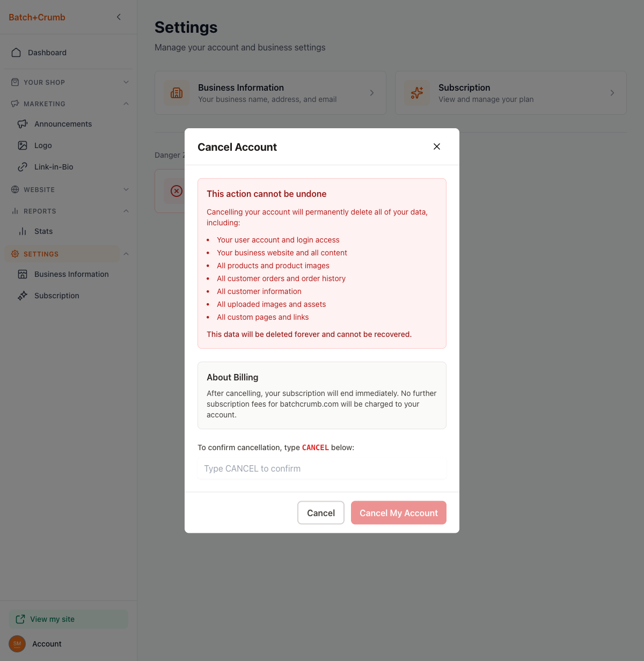Click the SM account avatar
This screenshot has height=661, width=644.
(x=17, y=644)
